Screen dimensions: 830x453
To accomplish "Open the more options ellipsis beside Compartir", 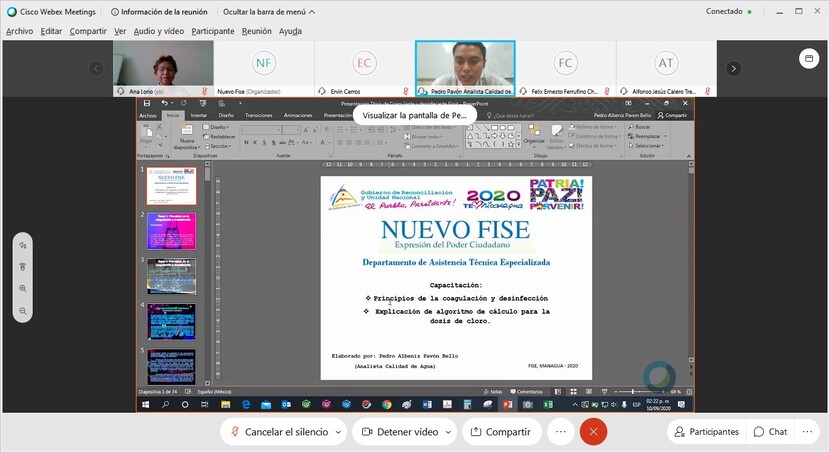I will pyautogui.click(x=561, y=432).
